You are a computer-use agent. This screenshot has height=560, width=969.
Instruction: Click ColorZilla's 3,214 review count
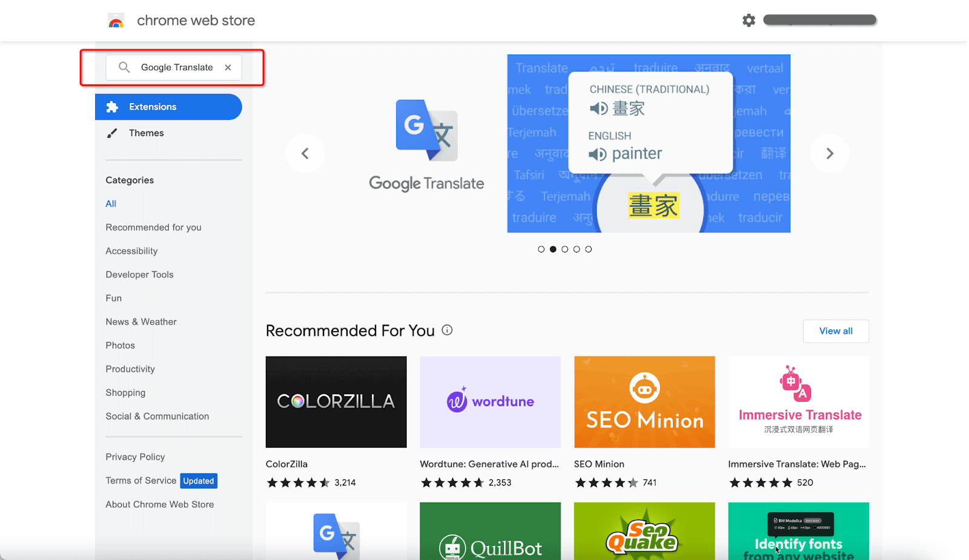tap(345, 483)
